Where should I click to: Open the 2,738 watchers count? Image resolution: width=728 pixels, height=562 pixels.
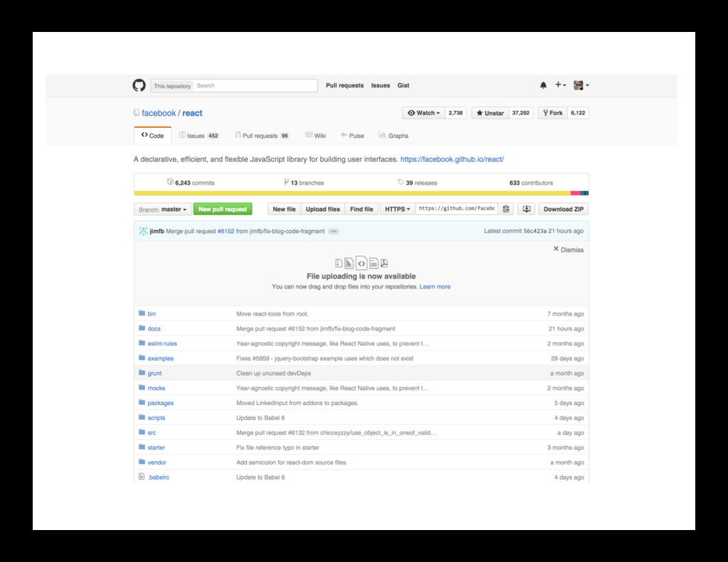click(456, 113)
